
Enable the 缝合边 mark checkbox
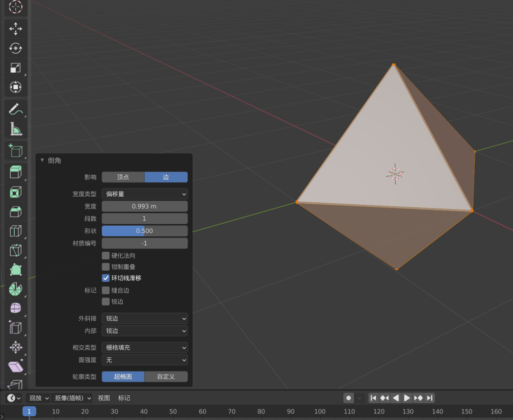pyautogui.click(x=105, y=290)
